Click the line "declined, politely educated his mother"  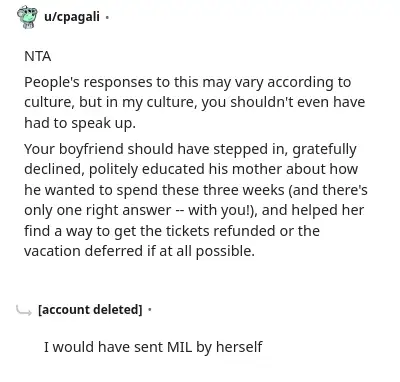tap(191, 169)
